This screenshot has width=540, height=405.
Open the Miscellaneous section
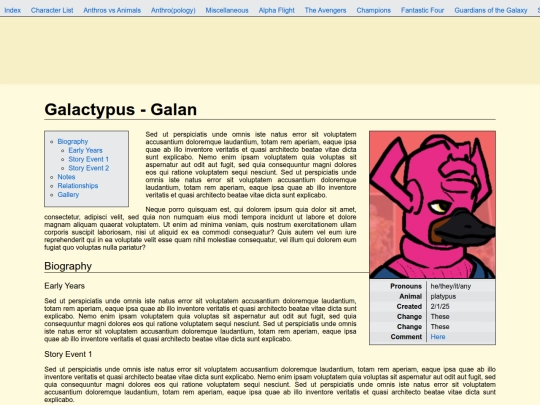(x=227, y=10)
